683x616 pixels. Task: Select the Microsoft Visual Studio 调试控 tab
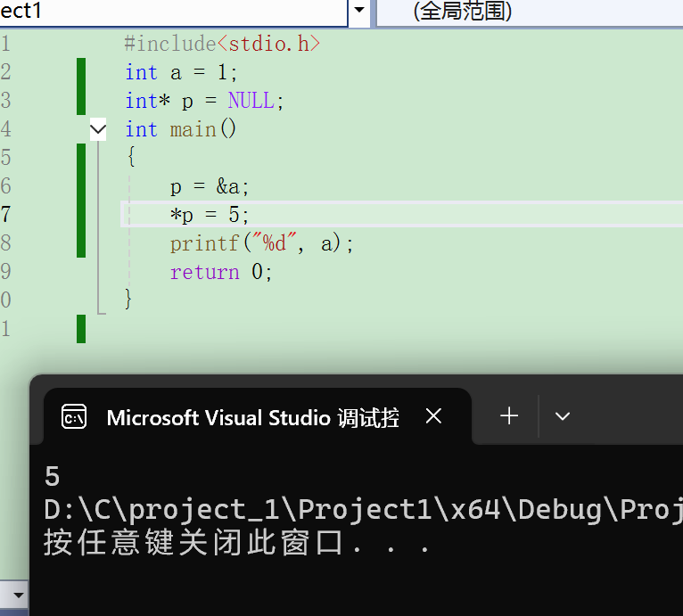(x=252, y=417)
